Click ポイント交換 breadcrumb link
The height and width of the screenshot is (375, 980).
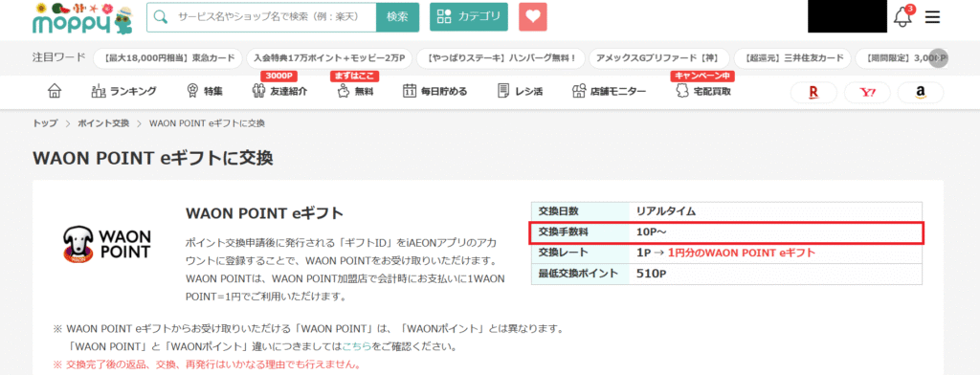(x=103, y=123)
